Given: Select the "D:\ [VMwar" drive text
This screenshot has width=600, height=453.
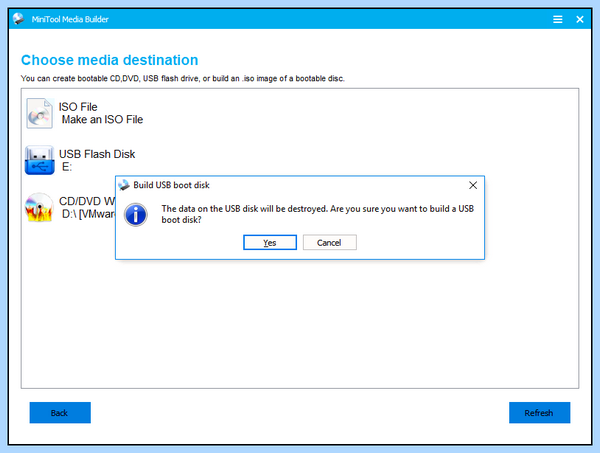Looking at the screenshot, I should (x=88, y=214).
